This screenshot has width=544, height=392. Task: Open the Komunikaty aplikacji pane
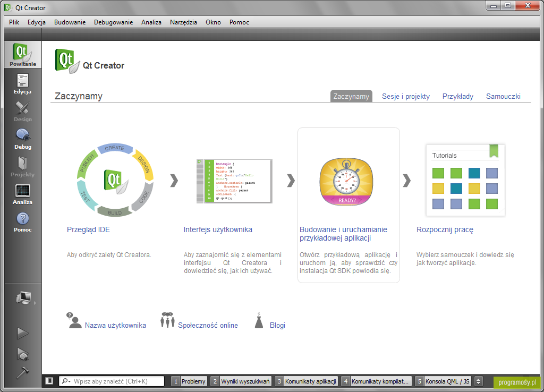307,381
